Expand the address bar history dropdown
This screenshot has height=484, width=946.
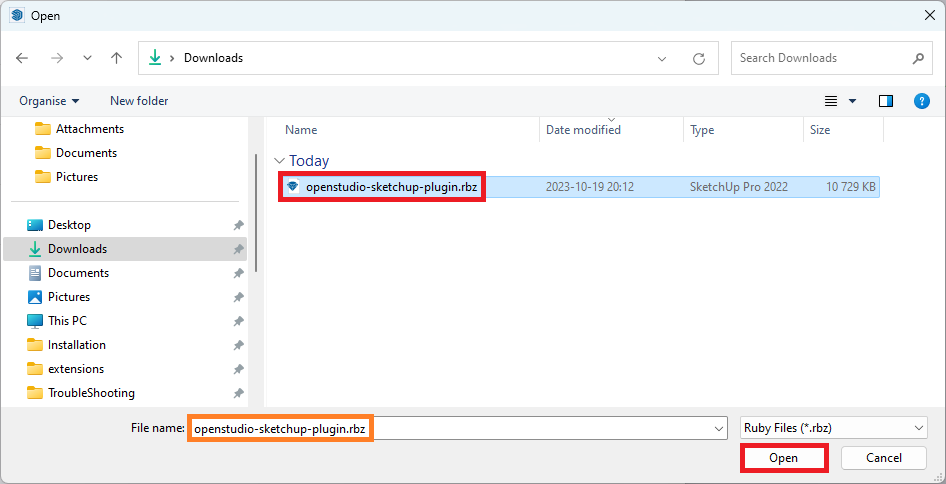pos(662,59)
